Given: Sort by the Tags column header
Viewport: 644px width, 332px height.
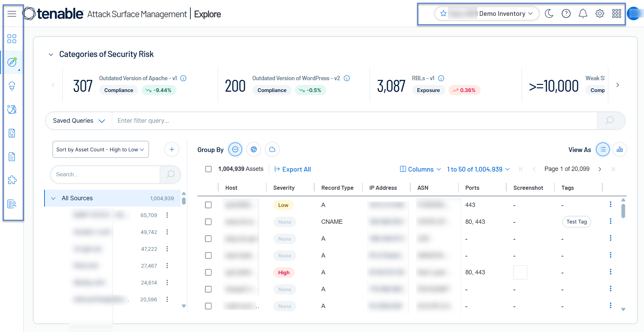Looking at the screenshot, I should [x=568, y=188].
